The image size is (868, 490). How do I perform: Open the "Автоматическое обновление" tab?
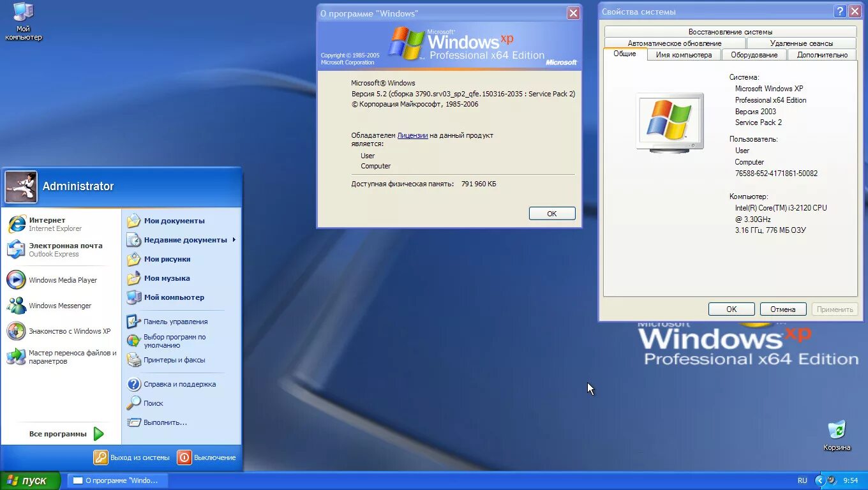pos(674,43)
